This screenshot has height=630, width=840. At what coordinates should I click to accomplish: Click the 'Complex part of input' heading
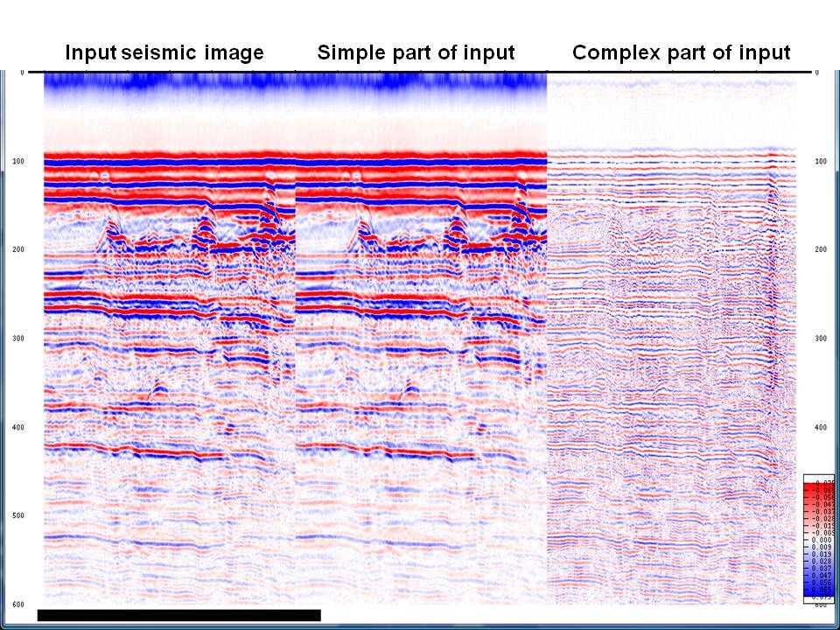point(681,52)
